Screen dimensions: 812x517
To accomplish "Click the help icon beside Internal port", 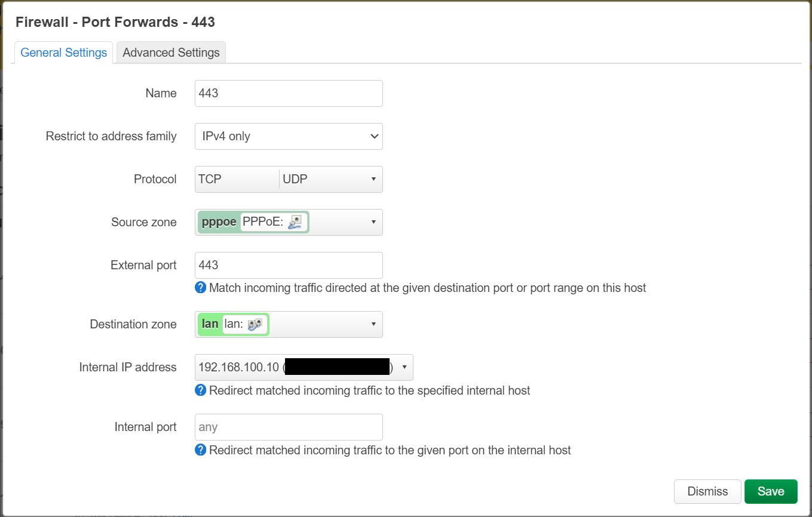I will coord(200,450).
